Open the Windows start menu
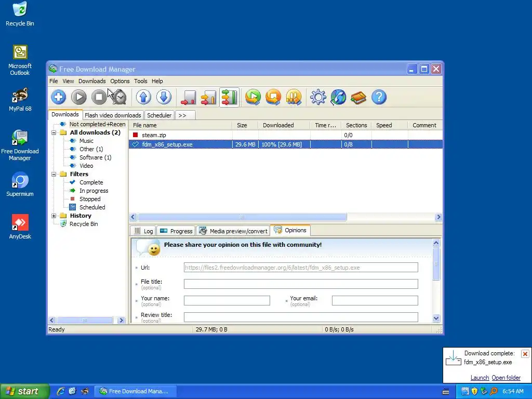The width and height of the screenshot is (532, 399). coord(24,391)
